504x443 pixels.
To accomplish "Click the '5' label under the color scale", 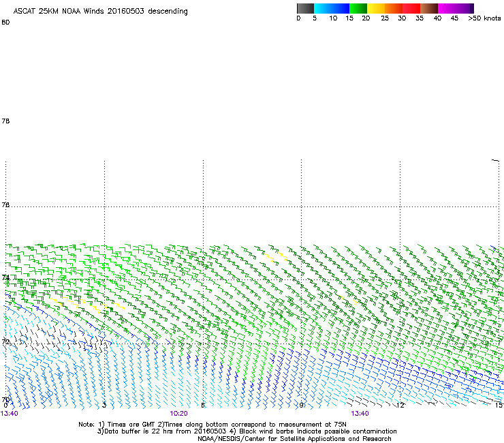I will [315, 18].
